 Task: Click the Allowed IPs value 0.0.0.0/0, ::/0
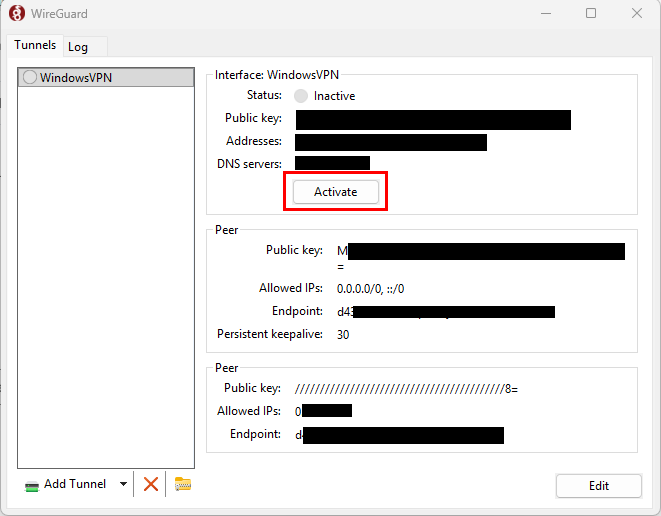370,289
